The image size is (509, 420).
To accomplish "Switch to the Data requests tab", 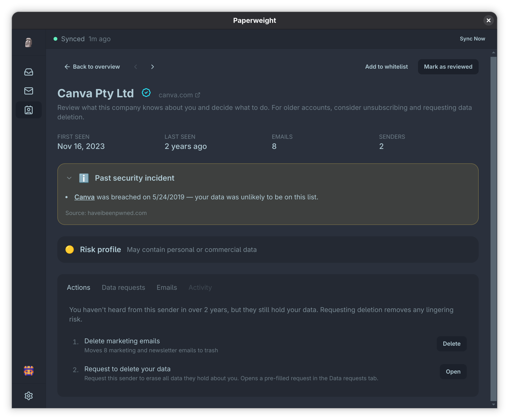I will tap(123, 287).
